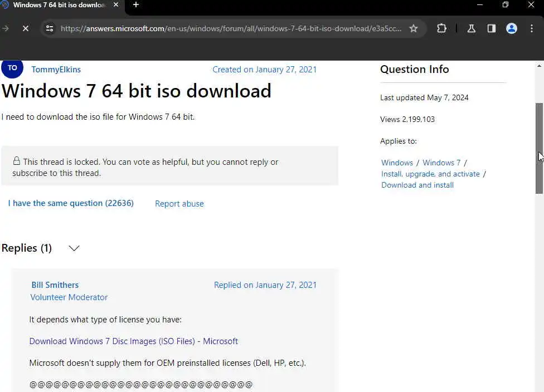Open a new tab with plus button
The width and height of the screenshot is (544, 392).
click(x=136, y=5)
